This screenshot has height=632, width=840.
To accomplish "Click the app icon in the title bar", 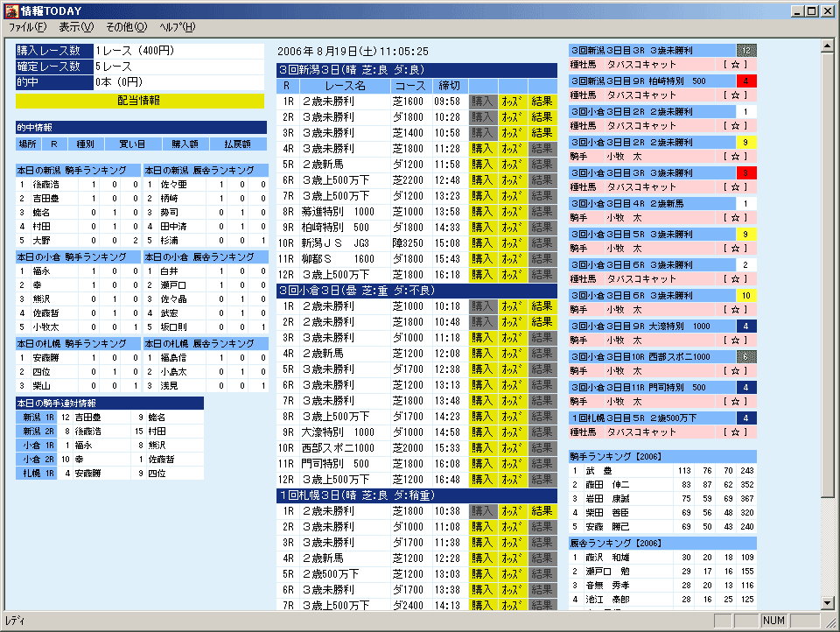I will click(11, 11).
